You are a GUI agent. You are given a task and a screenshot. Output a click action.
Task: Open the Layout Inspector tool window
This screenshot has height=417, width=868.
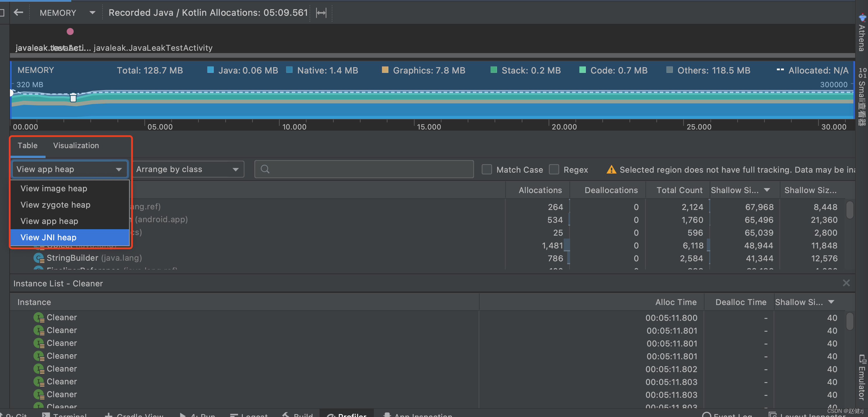tap(809, 415)
